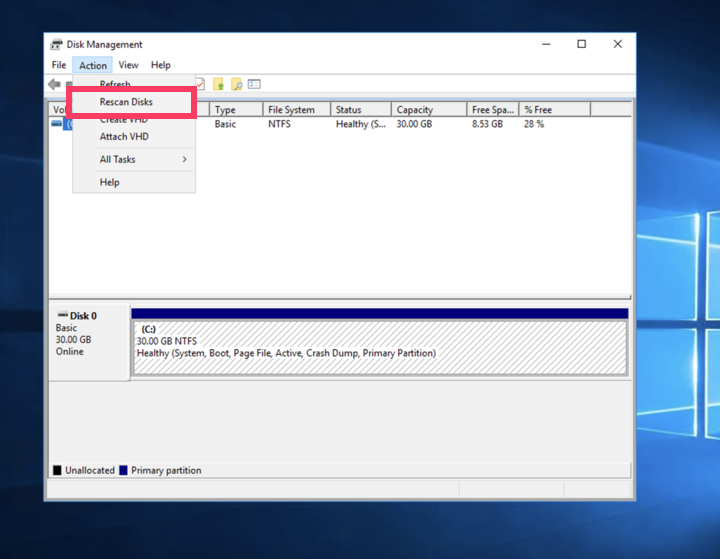720x559 pixels.
Task: Click the Unallocated legend label
Action: point(90,470)
